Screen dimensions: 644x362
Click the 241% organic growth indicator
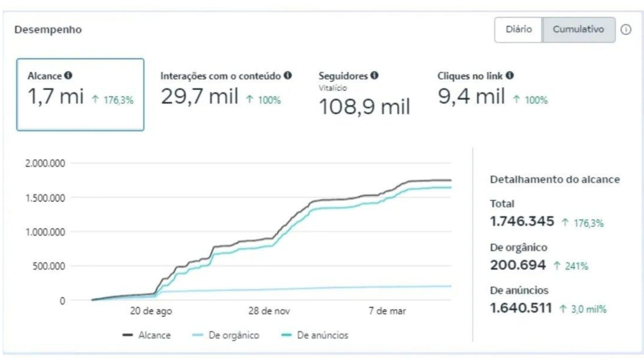[x=571, y=266]
